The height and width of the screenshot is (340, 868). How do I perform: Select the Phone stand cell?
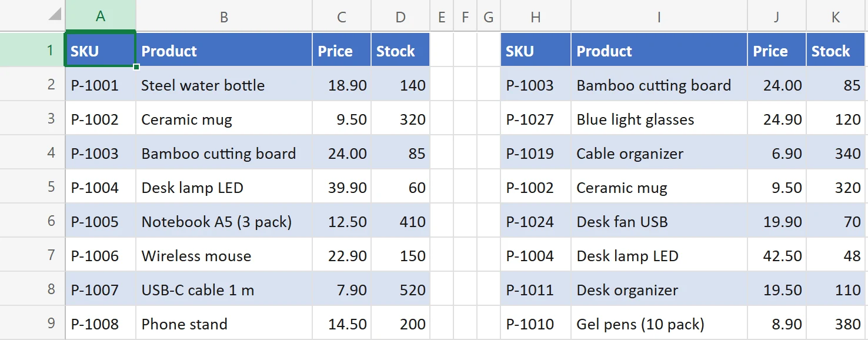(224, 323)
